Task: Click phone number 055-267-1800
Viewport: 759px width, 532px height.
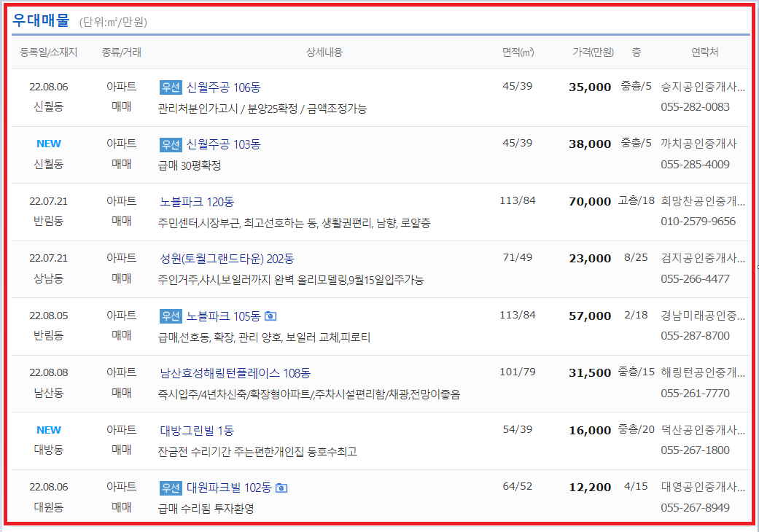Action: coord(695,450)
